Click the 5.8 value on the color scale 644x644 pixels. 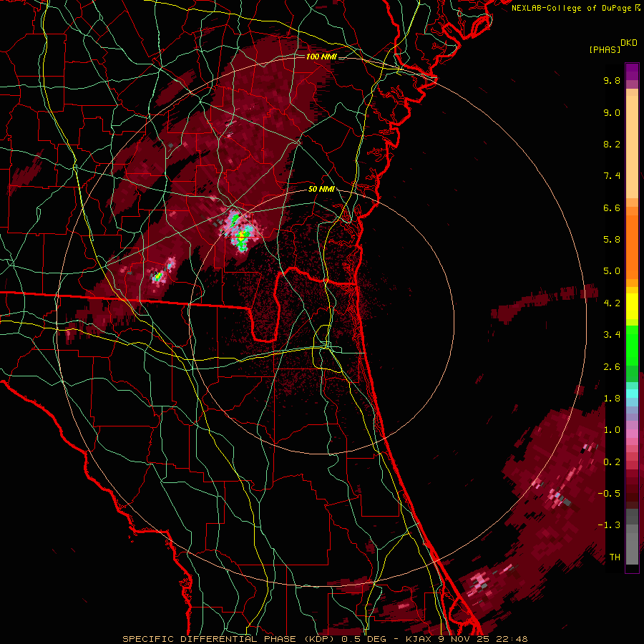coord(612,240)
